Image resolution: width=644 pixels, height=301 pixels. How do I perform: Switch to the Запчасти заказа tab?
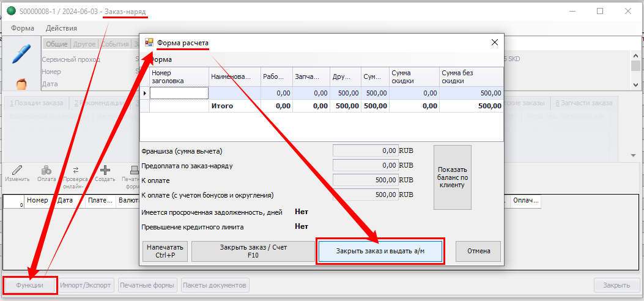(583, 103)
